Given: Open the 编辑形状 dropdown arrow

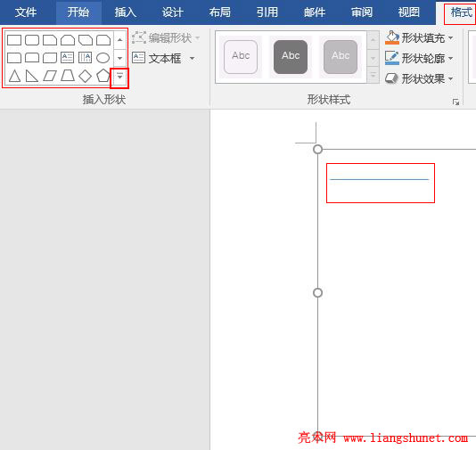Looking at the screenshot, I should [x=198, y=38].
